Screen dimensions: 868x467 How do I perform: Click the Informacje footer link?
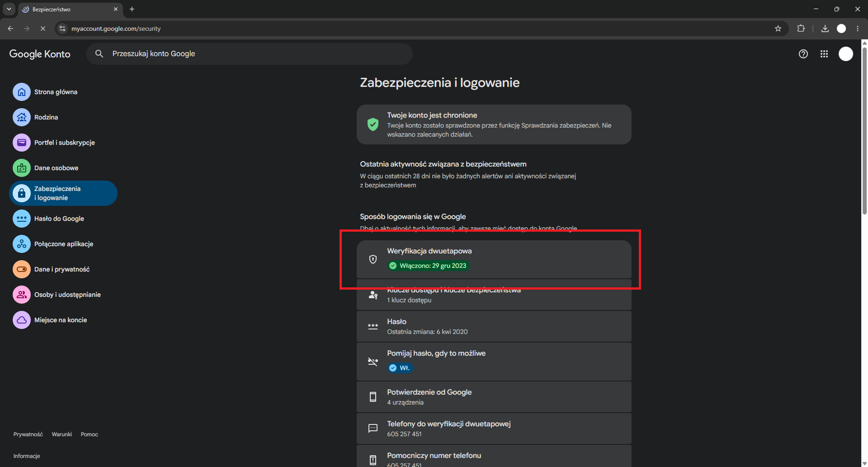[x=27, y=456]
